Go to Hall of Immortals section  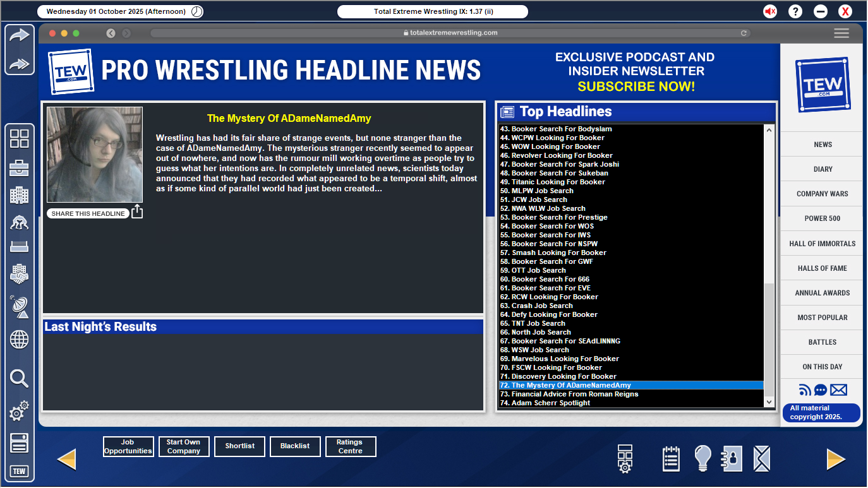pyautogui.click(x=822, y=243)
